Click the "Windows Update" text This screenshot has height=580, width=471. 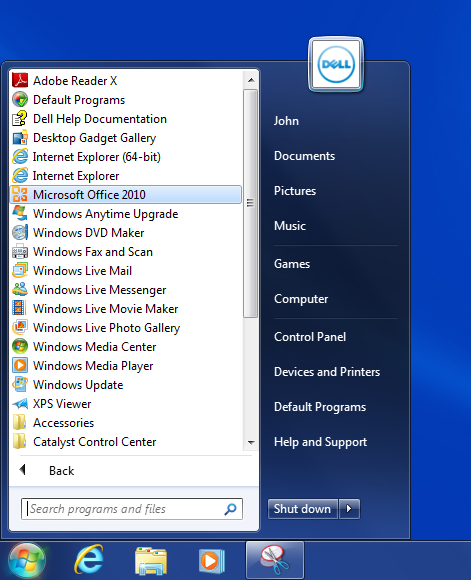(x=78, y=385)
